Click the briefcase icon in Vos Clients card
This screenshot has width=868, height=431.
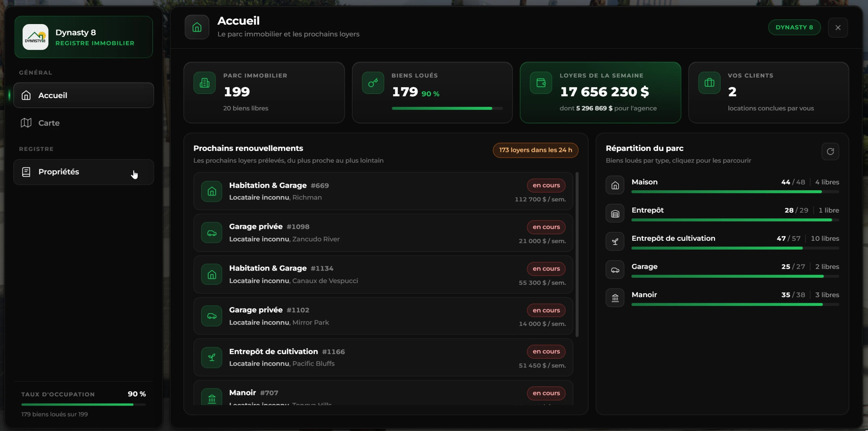coord(709,83)
